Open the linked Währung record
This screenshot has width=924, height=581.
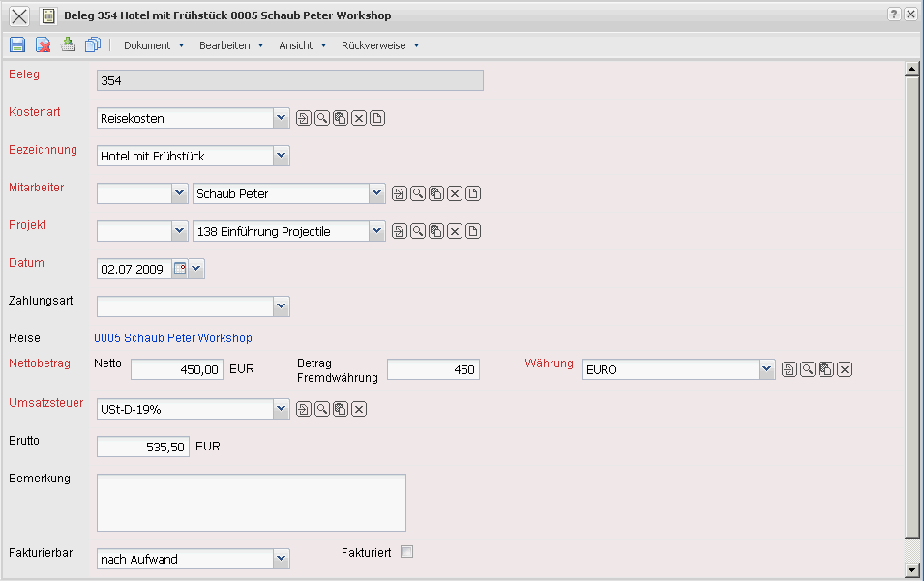790,369
